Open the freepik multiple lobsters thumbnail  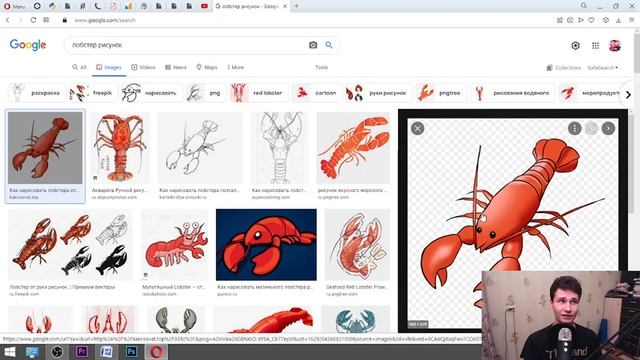pyautogui.click(x=70, y=245)
